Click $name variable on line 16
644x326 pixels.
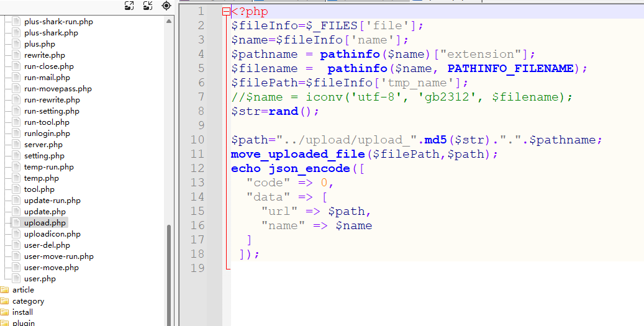click(x=353, y=225)
